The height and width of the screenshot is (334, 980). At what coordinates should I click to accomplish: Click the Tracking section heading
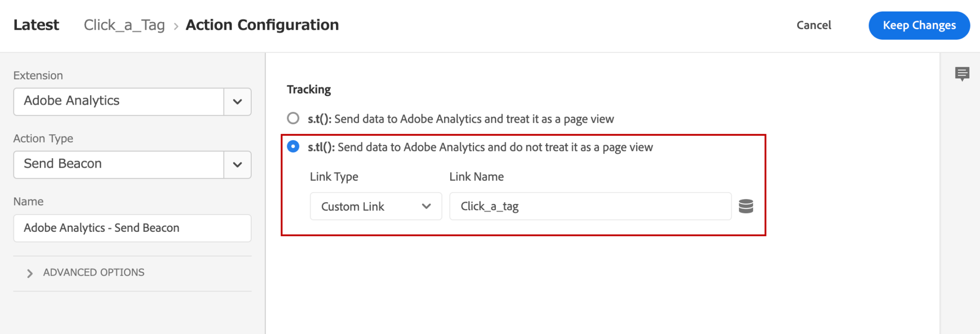309,89
